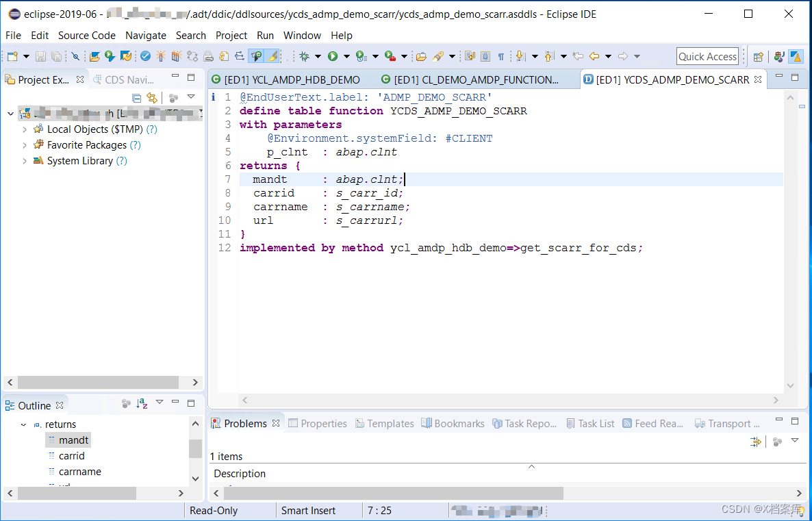Run the program with the green Run icon

(x=332, y=57)
